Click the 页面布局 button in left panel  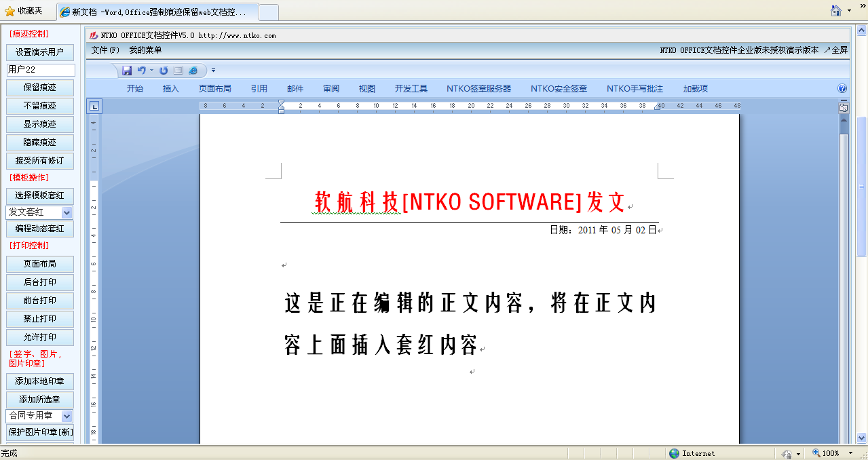[x=40, y=264]
